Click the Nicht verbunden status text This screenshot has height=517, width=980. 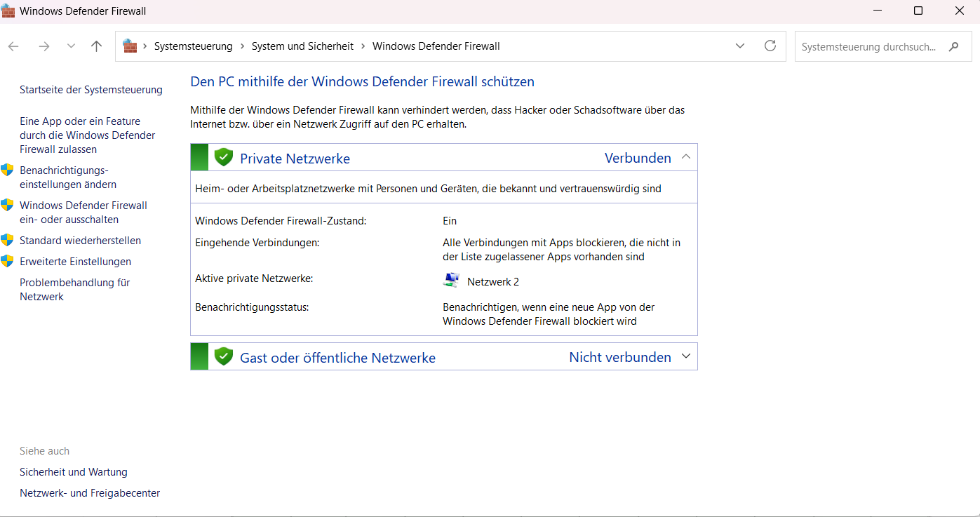[620, 357]
